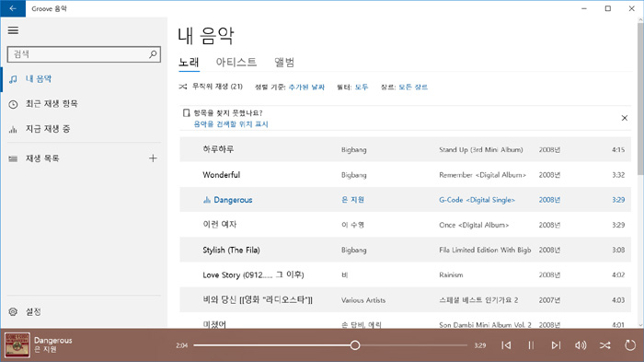Switch to the 앨범 tab
This screenshot has width=644, height=362.
284,62
